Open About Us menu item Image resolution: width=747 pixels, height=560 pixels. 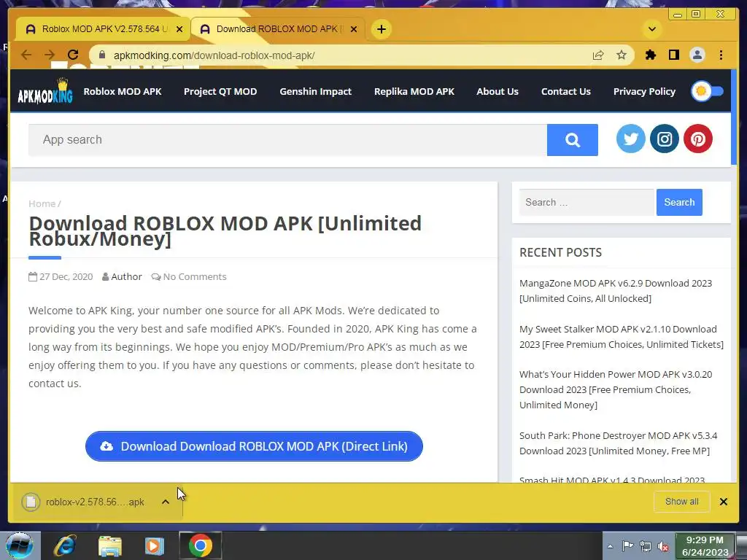click(x=498, y=91)
